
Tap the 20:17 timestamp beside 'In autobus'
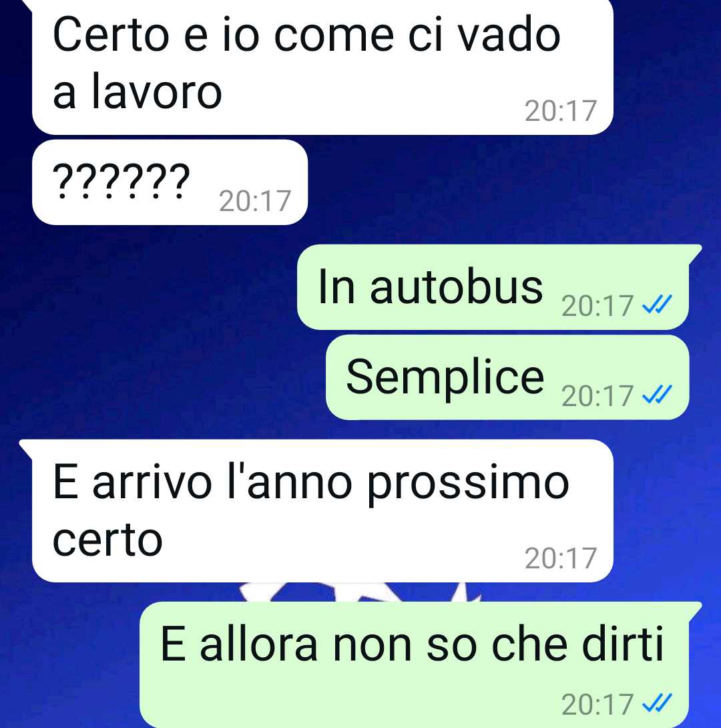tap(597, 306)
